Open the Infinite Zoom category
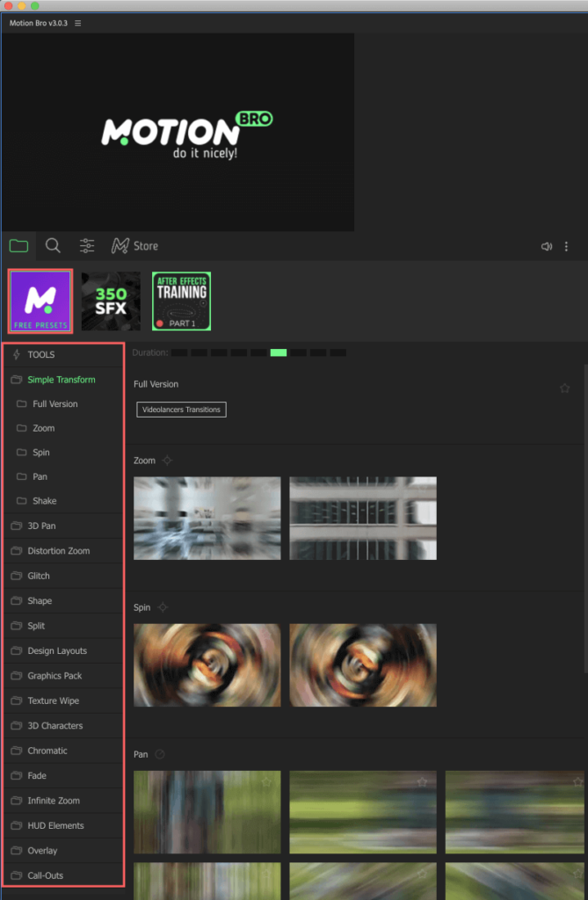588x900 pixels. point(63,801)
